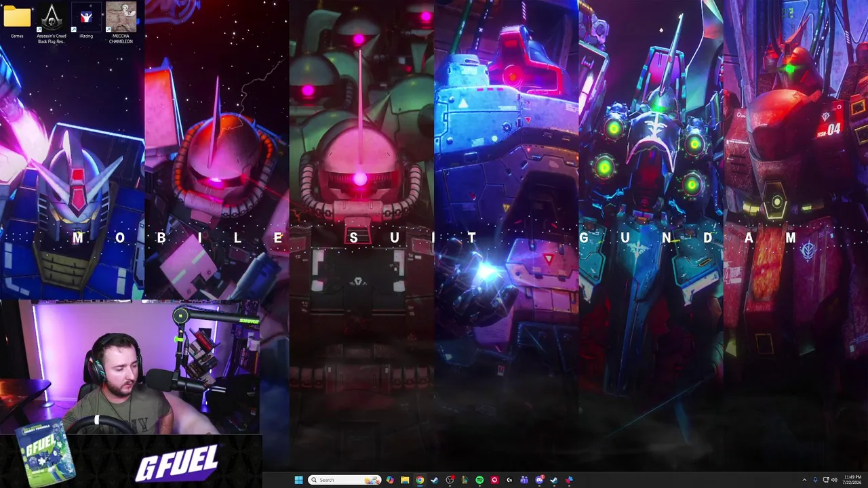Open the sailing ship icon in the taskbar

[465, 480]
